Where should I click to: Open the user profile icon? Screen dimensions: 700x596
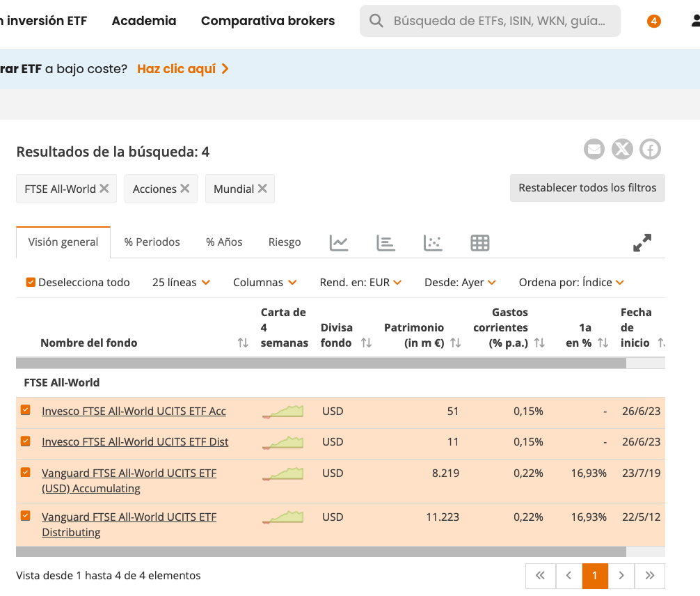697,21
